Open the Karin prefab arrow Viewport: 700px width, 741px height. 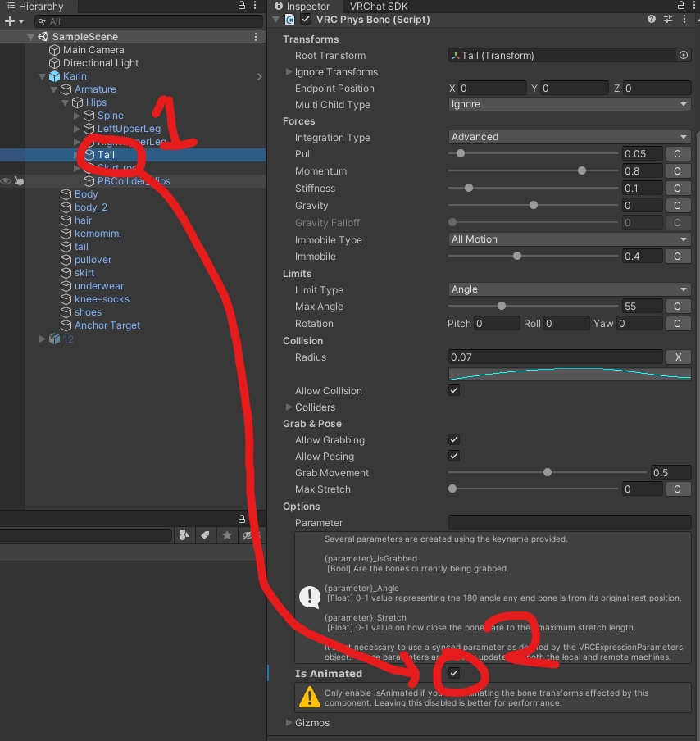260,76
